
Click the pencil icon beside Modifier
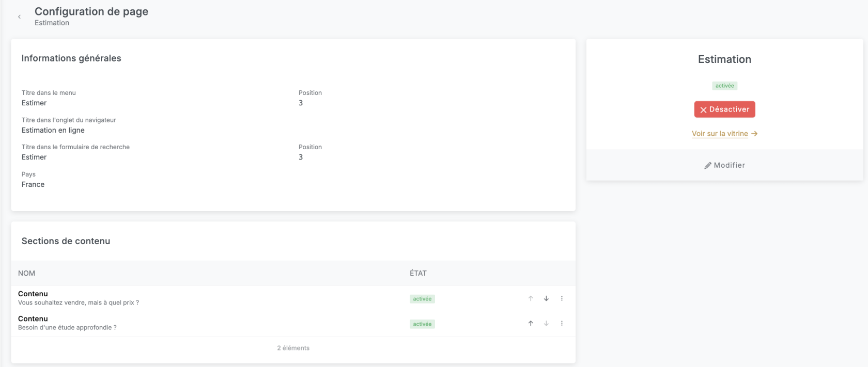[x=707, y=166]
